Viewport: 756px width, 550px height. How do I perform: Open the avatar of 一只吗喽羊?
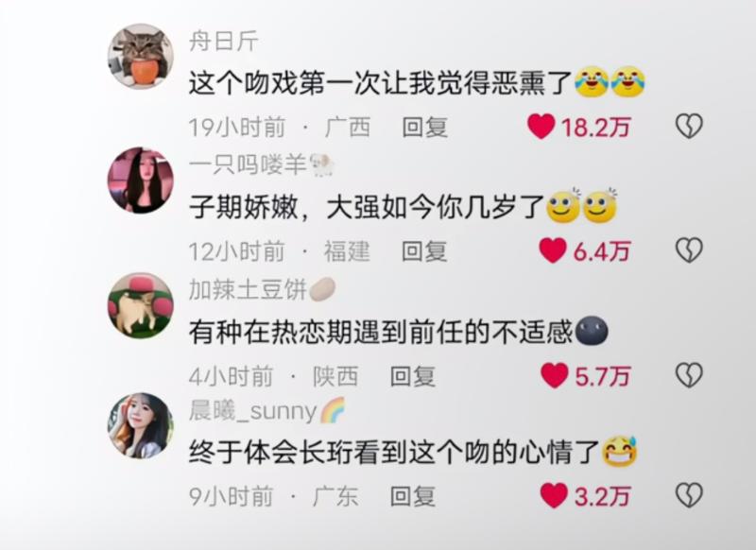(140, 180)
